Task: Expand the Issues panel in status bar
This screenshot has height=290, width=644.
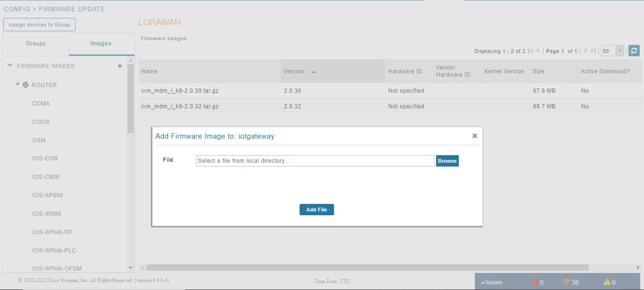Action: pyautogui.click(x=491, y=282)
